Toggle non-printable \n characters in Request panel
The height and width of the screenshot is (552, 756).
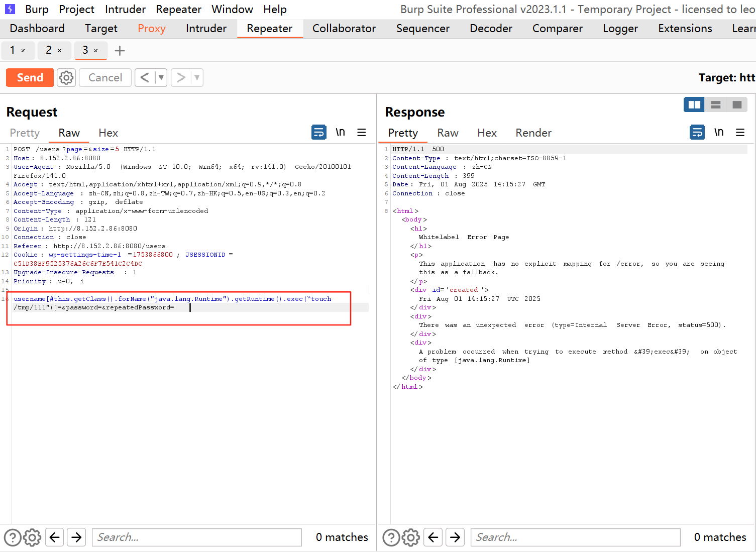tap(341, 132)
